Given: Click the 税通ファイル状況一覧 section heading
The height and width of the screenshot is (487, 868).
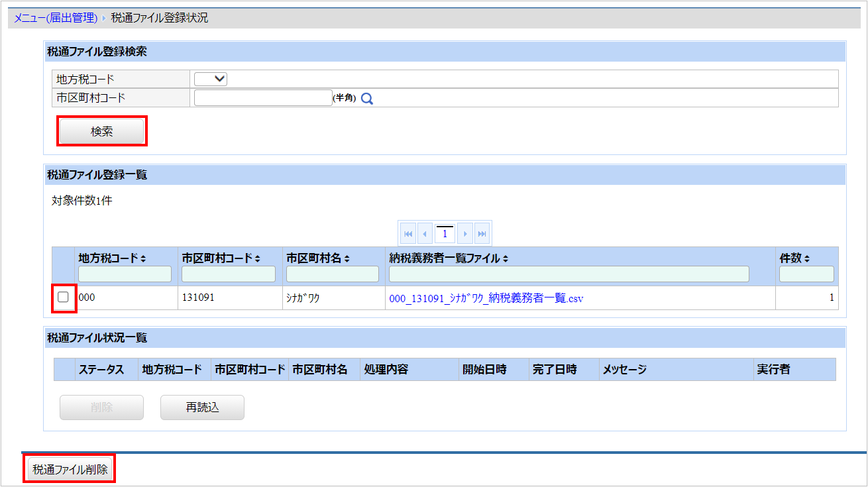Looking at the screenshot, I should click(97, 338).
